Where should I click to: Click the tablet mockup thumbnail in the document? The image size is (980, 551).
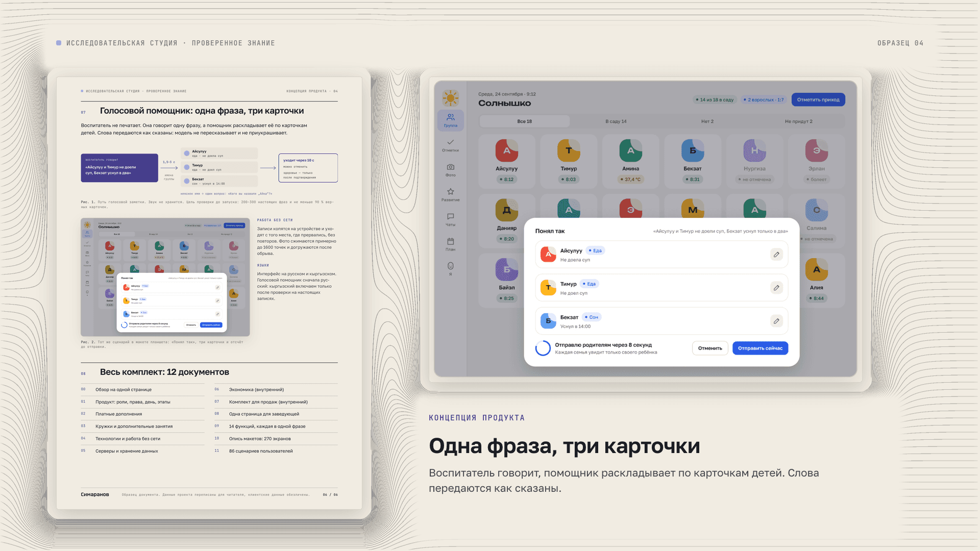165,277
